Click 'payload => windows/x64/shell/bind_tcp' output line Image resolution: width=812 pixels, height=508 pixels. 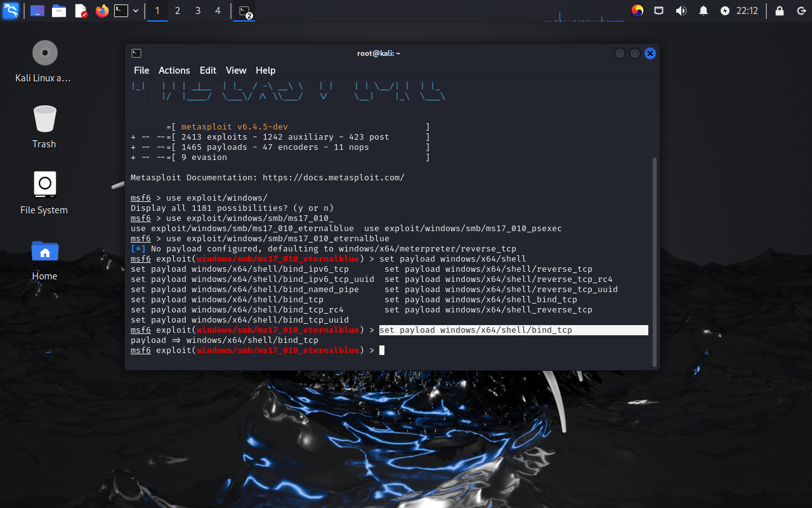pyautogui.click(x=225, y=340)
